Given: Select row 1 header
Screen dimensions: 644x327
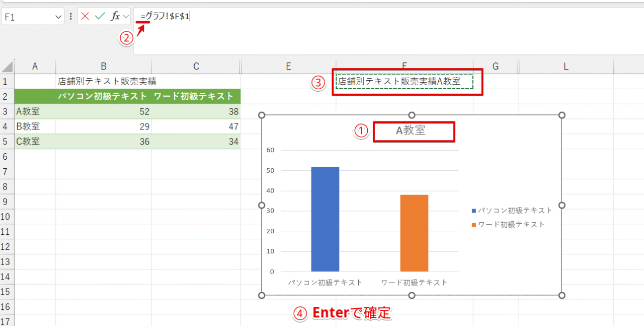Looking at the screenshot, I should (x=7, y=81).
